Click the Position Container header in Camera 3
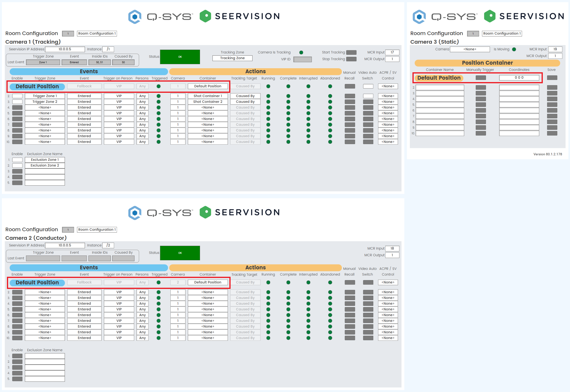Image resolution: width=570 pixels, height=392 pixels. [487, 63]
